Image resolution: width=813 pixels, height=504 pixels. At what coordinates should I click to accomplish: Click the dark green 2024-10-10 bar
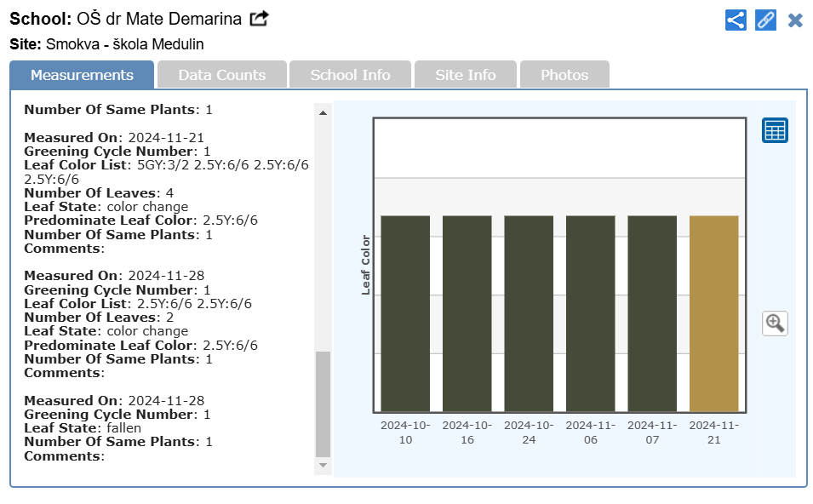pos(405,313)
